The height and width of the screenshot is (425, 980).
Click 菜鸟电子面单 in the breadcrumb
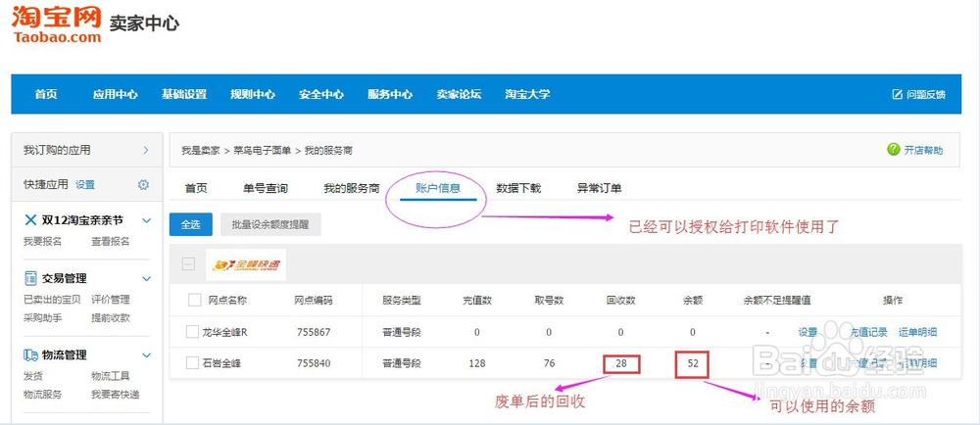pos(262,151)
